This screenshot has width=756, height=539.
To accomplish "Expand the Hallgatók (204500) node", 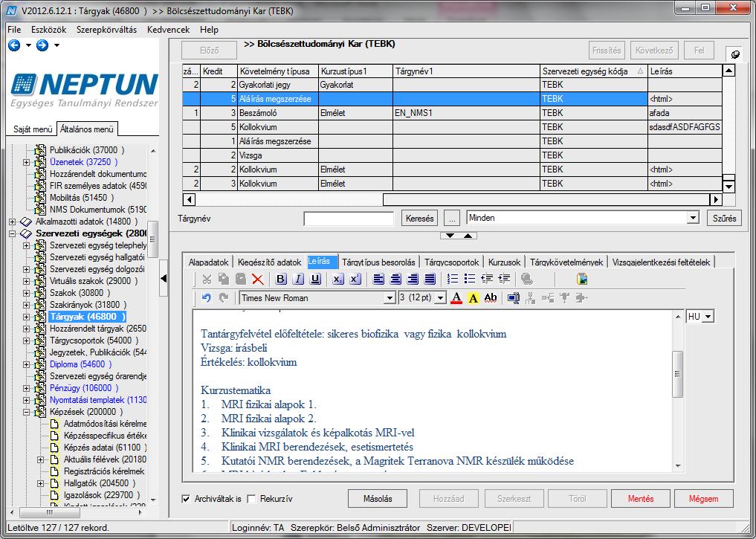I will [x=40, y=483].
